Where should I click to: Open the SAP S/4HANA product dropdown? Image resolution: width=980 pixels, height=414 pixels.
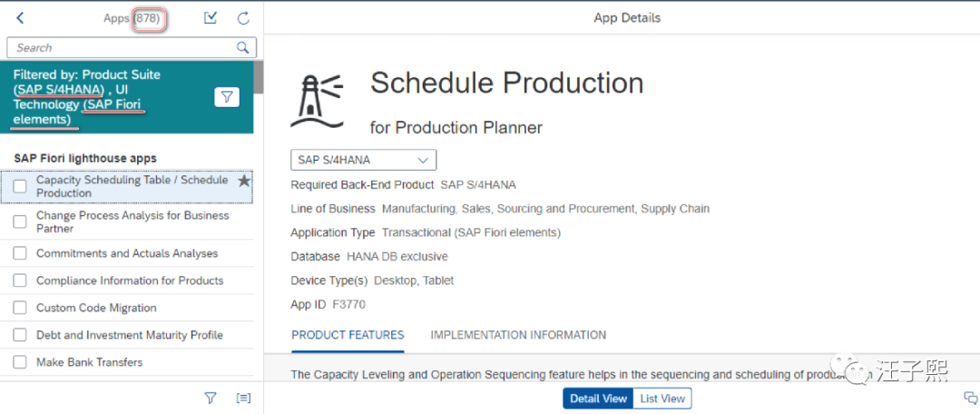[x=363, y=160]
